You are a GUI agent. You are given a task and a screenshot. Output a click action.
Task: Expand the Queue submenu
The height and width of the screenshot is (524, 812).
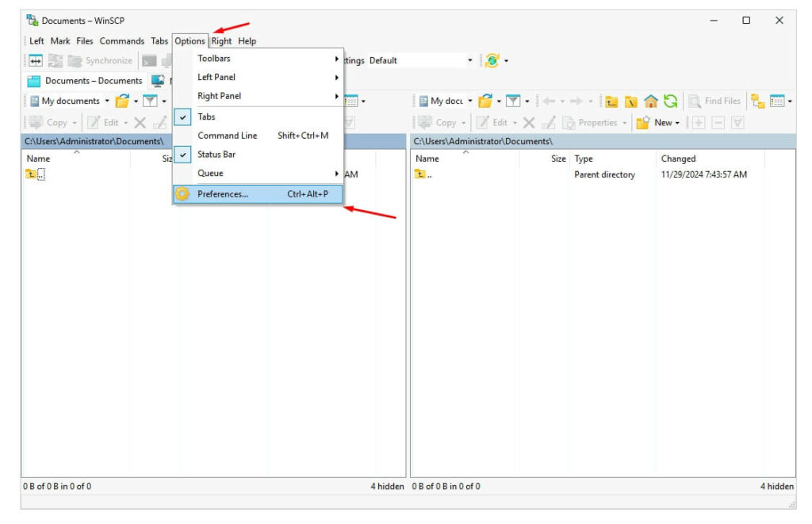(x=258, y=173)
